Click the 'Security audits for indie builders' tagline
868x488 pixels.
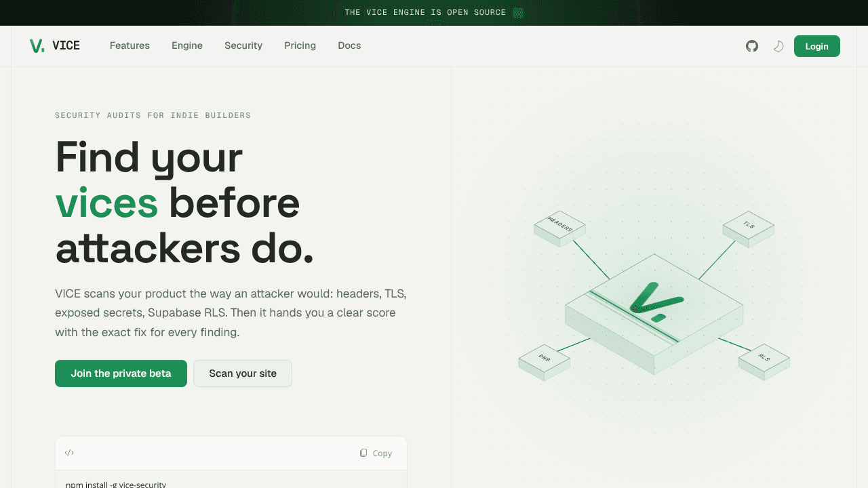pos(153,115)
